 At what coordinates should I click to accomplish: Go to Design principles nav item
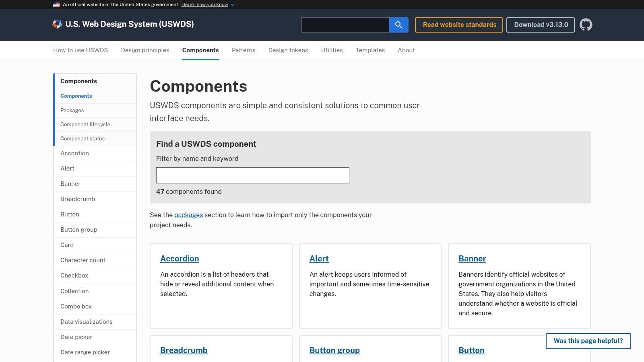point(145,50)
